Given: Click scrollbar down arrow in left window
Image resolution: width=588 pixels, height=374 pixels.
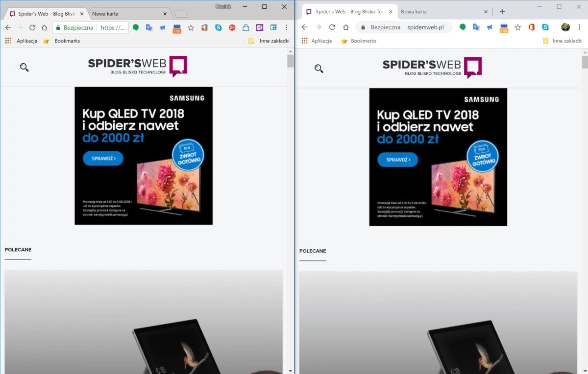Looking at the screenshot, I should pyautogui.click(x=291, y=371).
